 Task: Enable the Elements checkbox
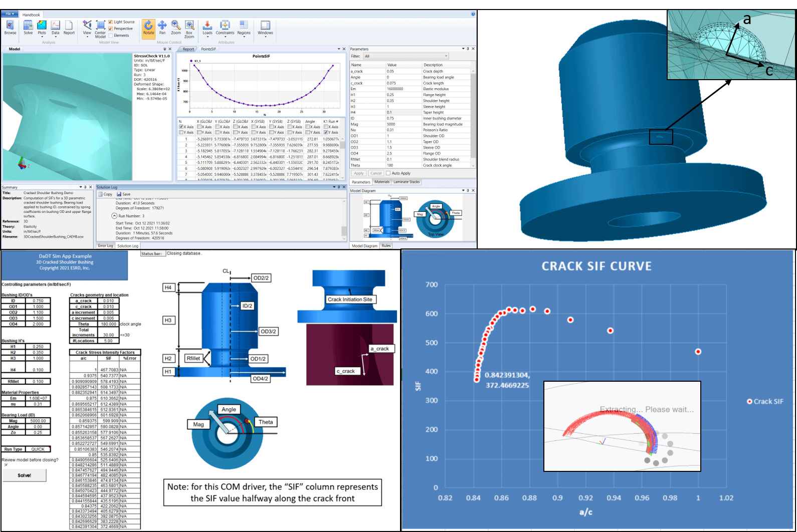coord(111,36)
